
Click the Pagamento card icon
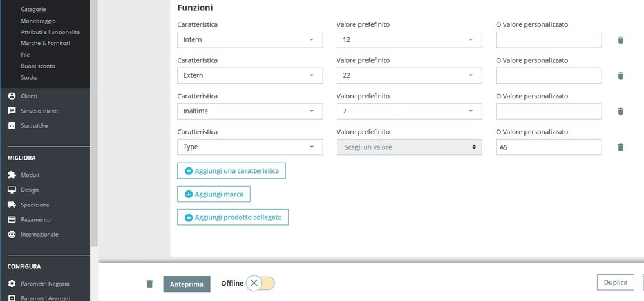click(x=12, y=219)
